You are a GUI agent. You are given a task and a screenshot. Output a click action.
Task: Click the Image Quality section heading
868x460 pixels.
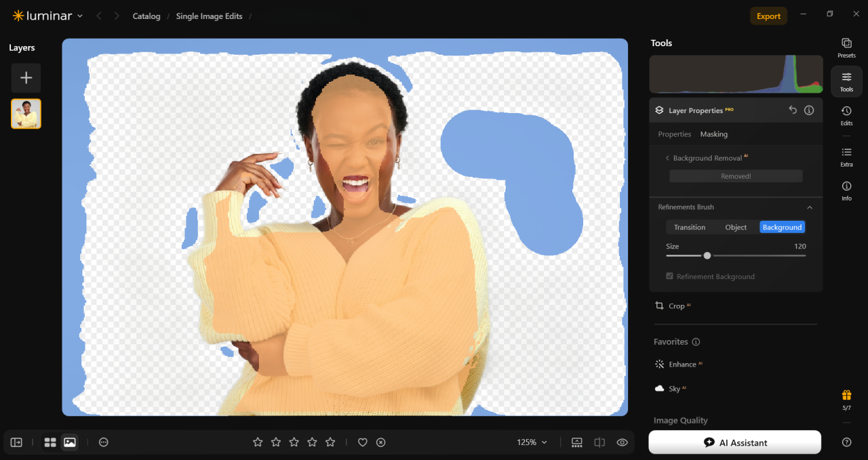(681, 421)
